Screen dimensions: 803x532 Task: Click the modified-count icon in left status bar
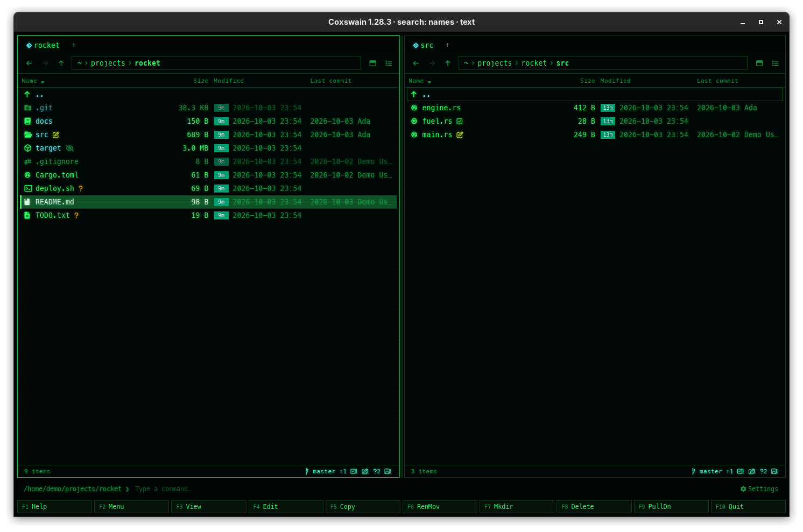point(365,471)
